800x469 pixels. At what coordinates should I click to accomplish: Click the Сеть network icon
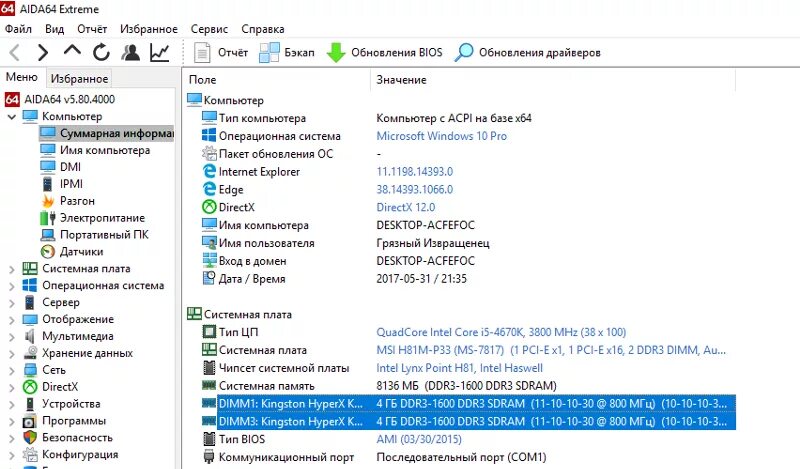30,370
